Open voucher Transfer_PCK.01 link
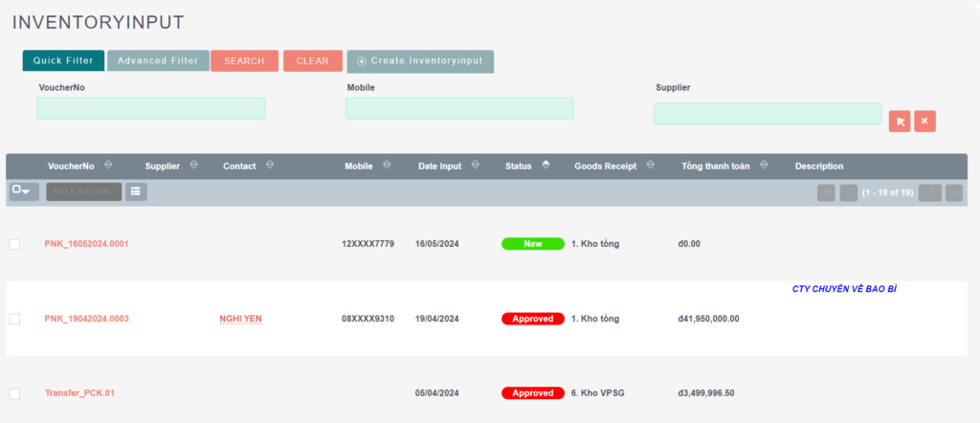 (79, 393)
